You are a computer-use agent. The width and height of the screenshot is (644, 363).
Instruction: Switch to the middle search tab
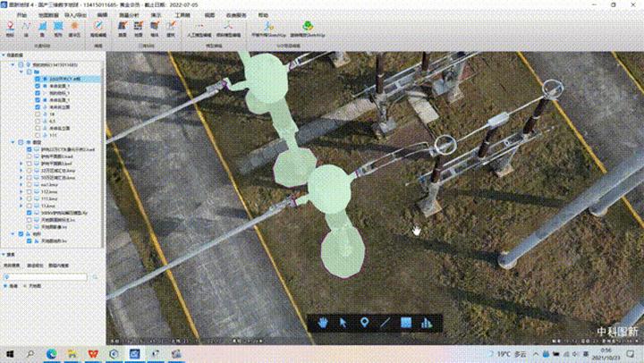[x=35, y=266]
